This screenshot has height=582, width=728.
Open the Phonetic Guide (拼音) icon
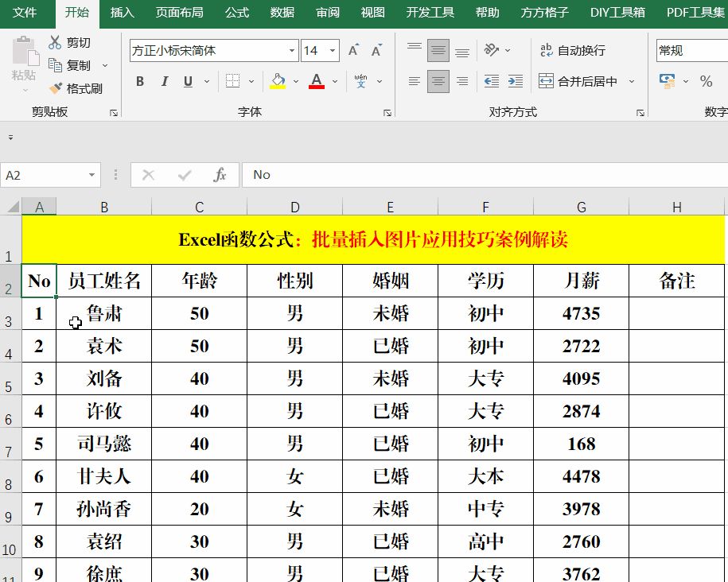360,80
